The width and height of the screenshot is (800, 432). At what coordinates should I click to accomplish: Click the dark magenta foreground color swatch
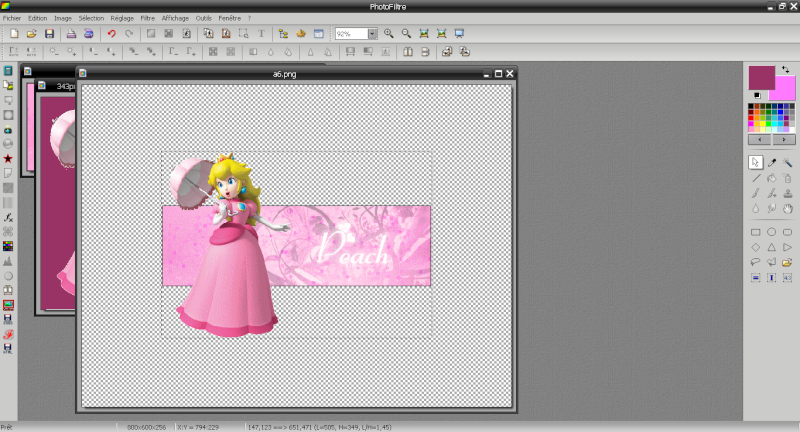[762, 78]
